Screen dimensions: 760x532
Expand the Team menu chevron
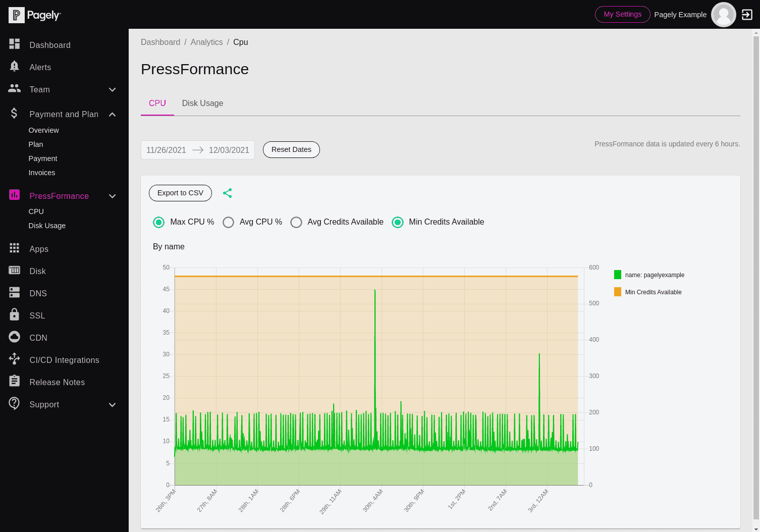click(113, 90)
